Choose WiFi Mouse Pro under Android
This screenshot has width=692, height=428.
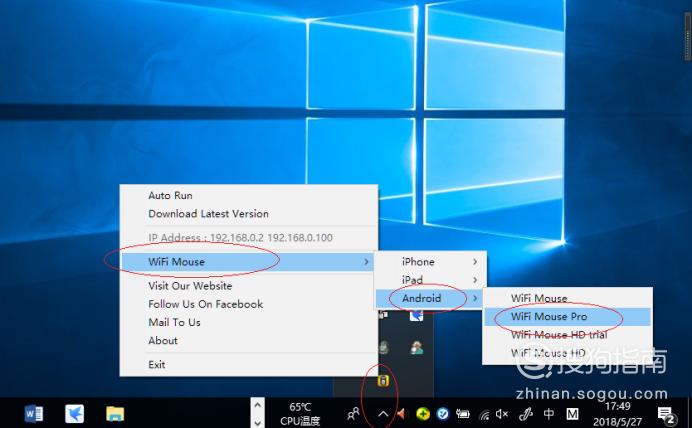[568, 316]
